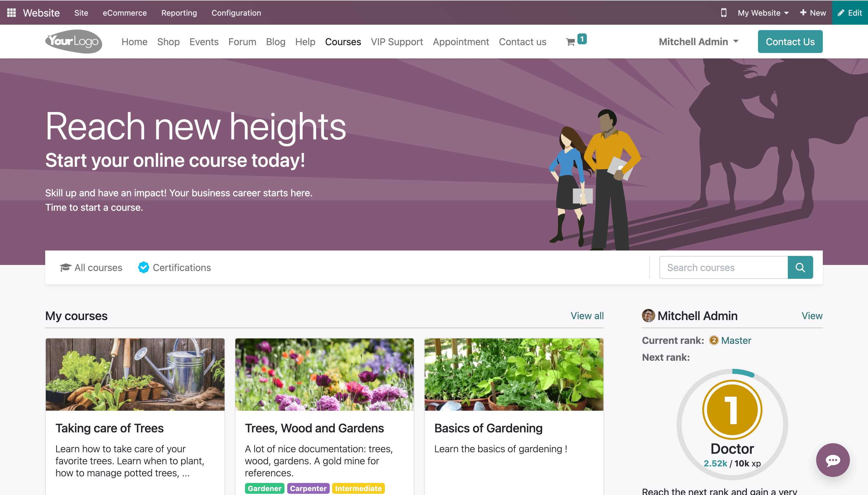The width and height of the screenshot is (868, 495).
Task: Go to the Forum page
Action: (x=242, y=42)
